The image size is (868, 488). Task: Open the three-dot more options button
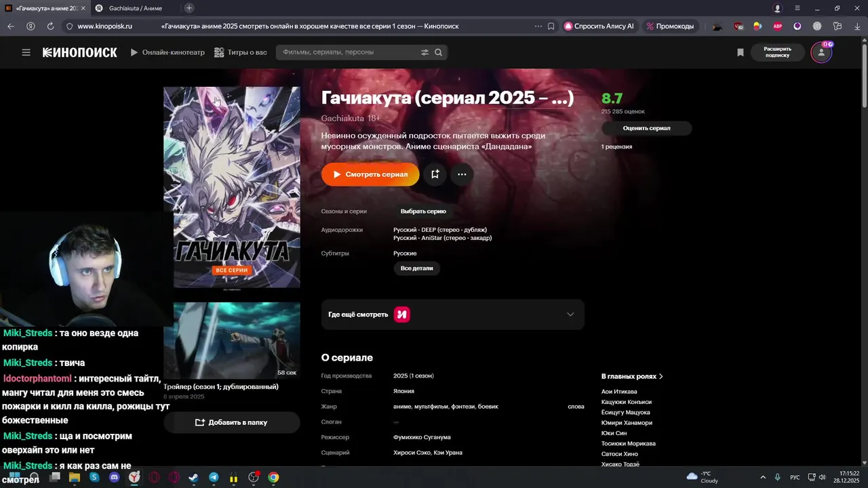[462, 174]
